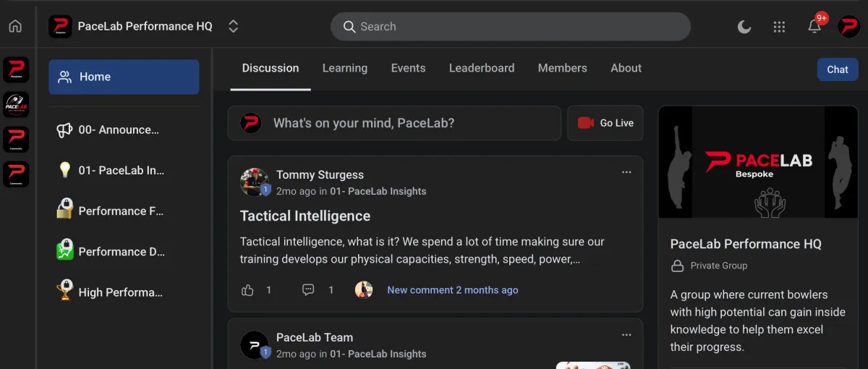Click the PaceLab logo beside the group name

point(60,26)
